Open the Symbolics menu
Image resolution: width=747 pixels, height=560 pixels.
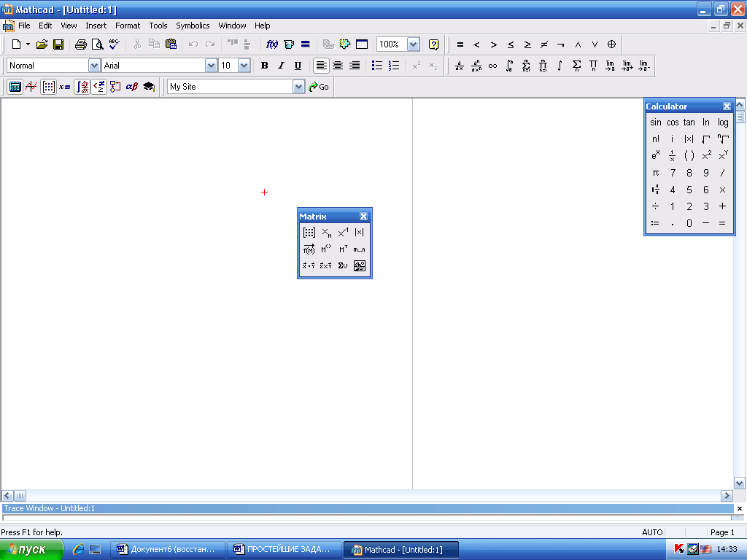[x=193, y=26]
